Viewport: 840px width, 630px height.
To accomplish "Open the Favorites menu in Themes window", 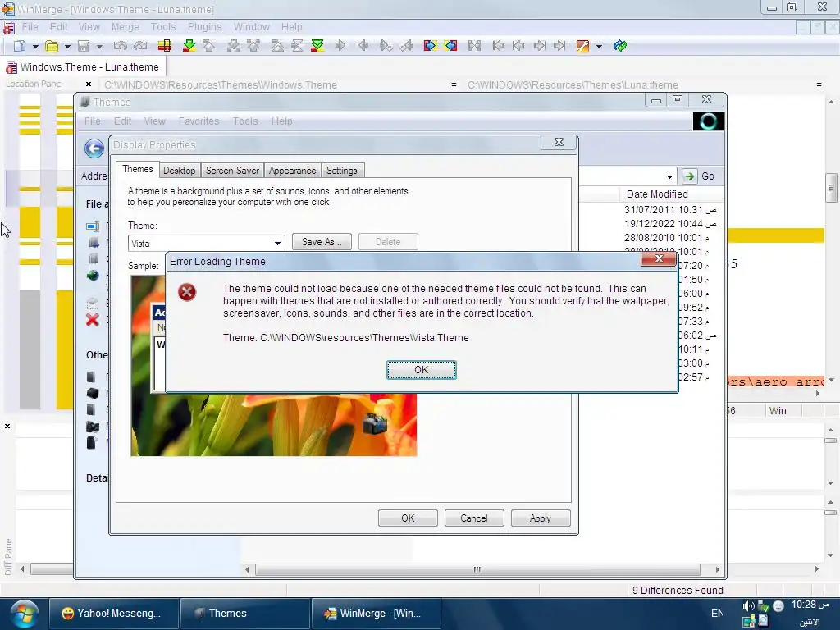I will tap(199, 121).
